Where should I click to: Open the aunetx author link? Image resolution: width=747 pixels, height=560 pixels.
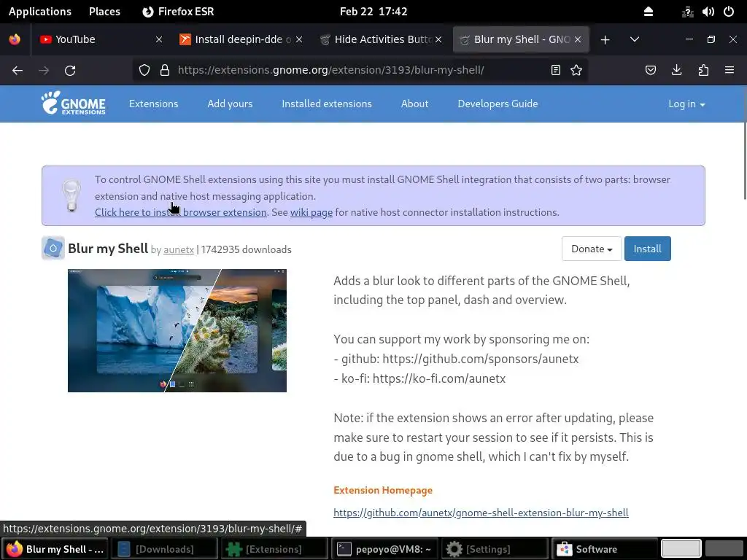[179, 249]
